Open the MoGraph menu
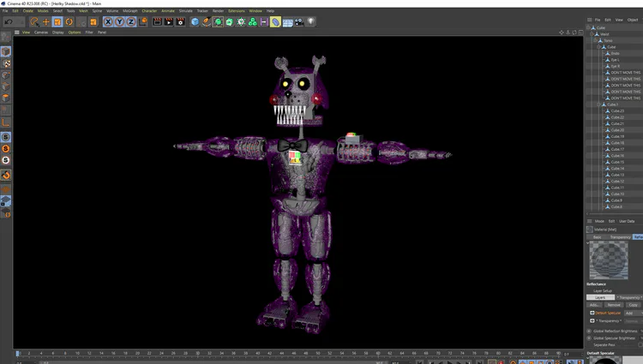 click(x=130, y=11)
